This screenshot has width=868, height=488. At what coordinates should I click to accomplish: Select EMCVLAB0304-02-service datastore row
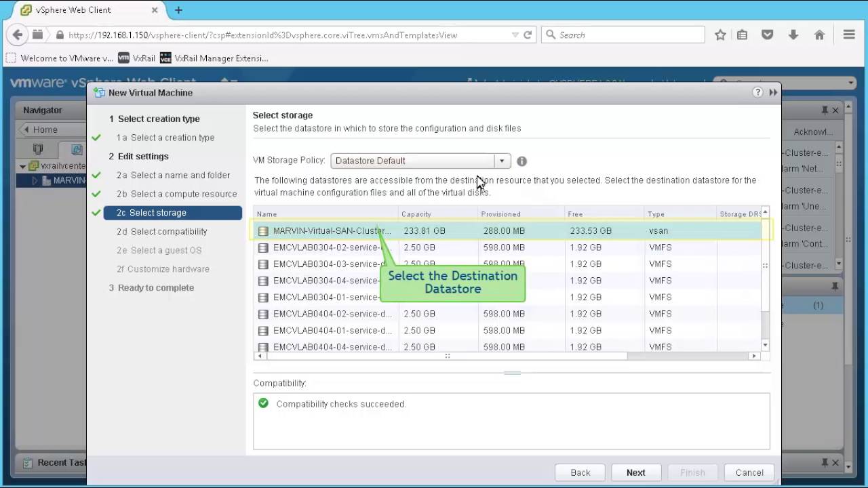507,247
